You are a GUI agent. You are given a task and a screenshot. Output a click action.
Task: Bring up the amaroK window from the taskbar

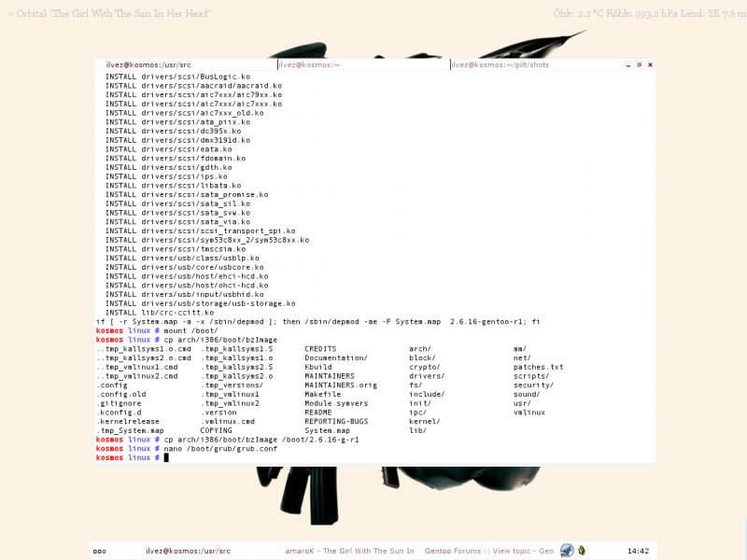(349, 551)
